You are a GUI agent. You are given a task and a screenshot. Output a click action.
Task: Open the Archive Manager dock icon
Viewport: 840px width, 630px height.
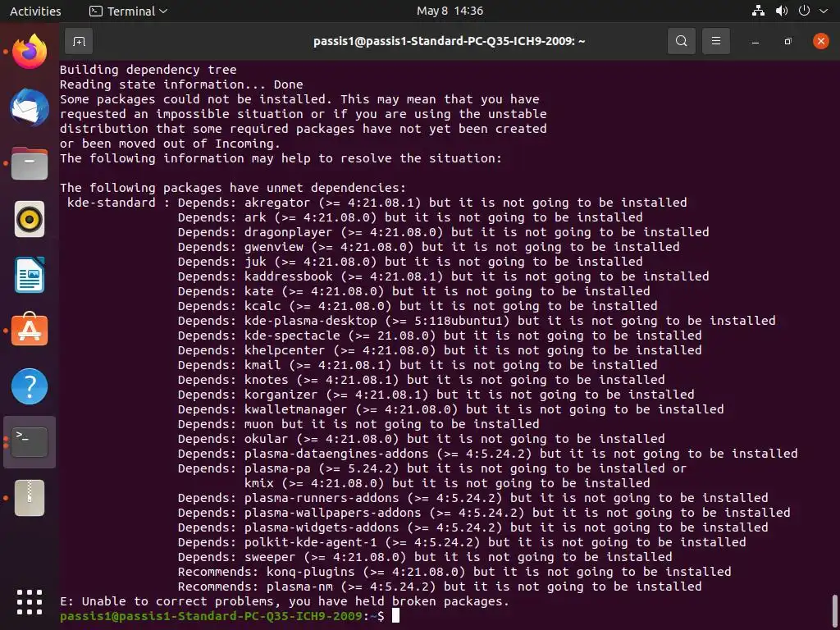click(30, 498)
